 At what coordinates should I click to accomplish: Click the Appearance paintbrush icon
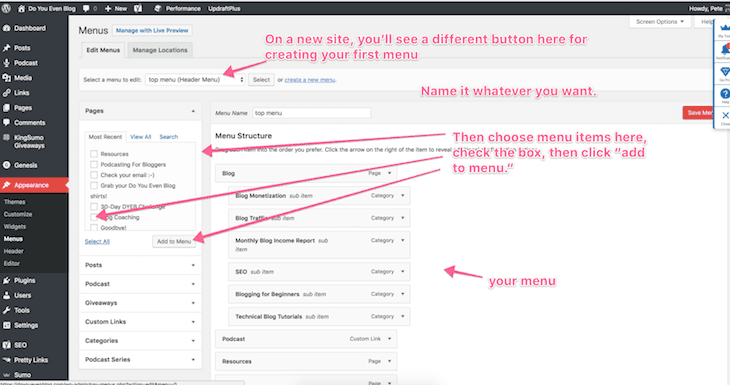tap(7, 185)
